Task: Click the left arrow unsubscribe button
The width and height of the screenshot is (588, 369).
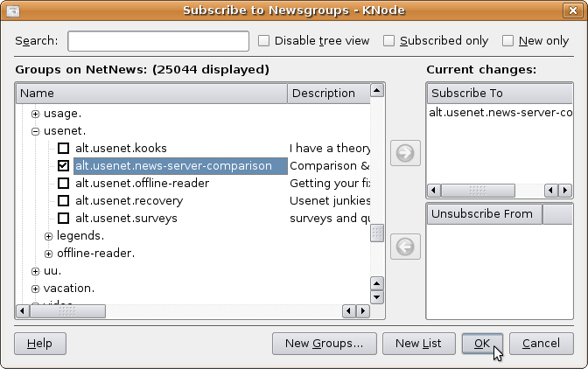Action: [x=407, y=247]
